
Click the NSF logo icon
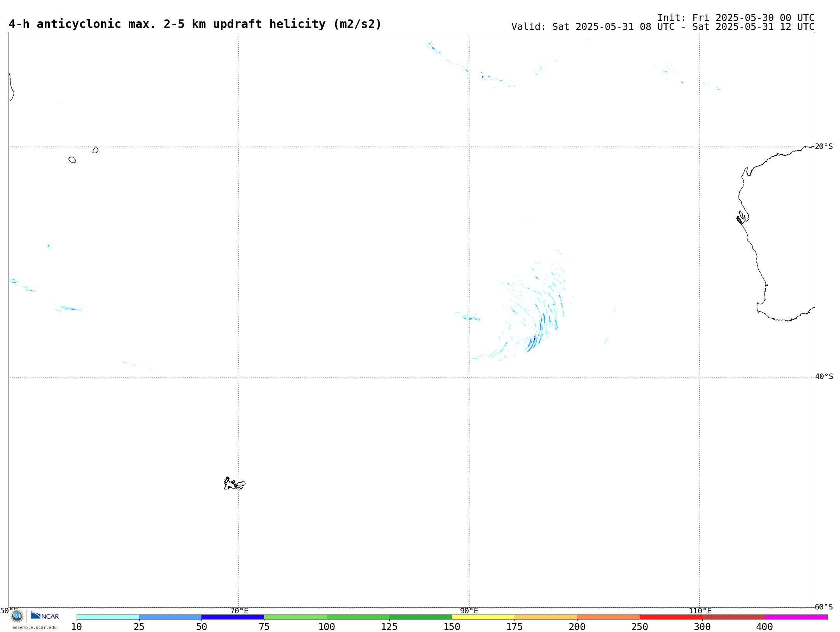click(17, 616)
